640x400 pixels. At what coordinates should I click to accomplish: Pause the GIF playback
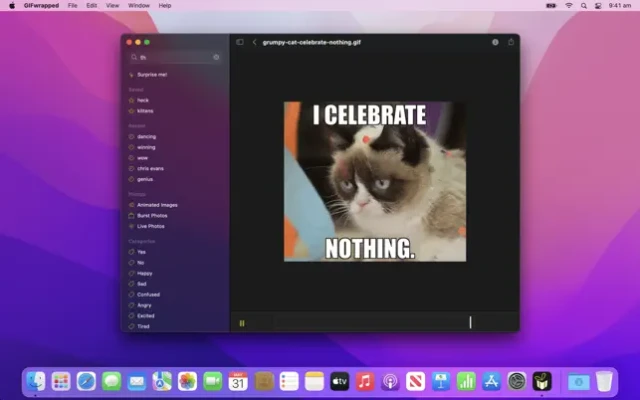click(x=242, y=323)
